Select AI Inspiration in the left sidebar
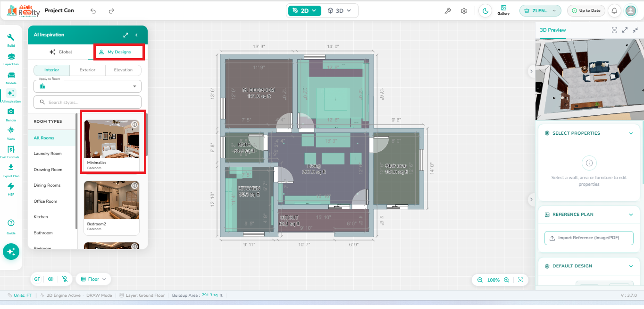Viewport: 644px width, 309px height. (11, 96)
